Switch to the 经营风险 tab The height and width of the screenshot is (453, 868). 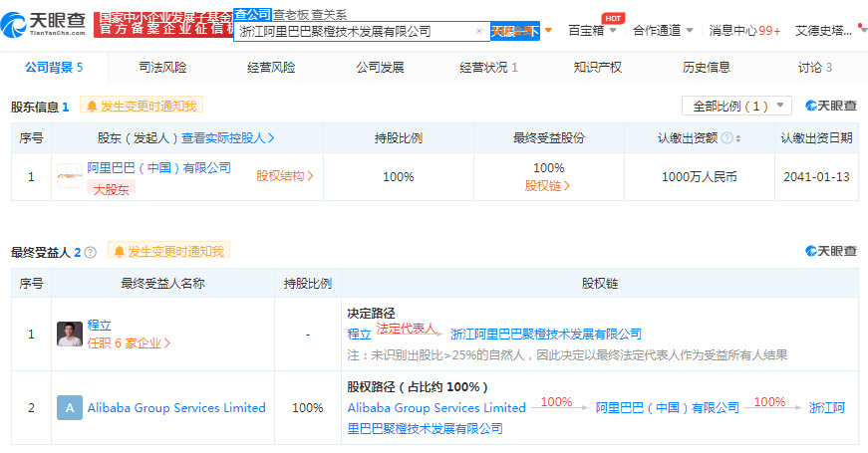pos(271,68)
